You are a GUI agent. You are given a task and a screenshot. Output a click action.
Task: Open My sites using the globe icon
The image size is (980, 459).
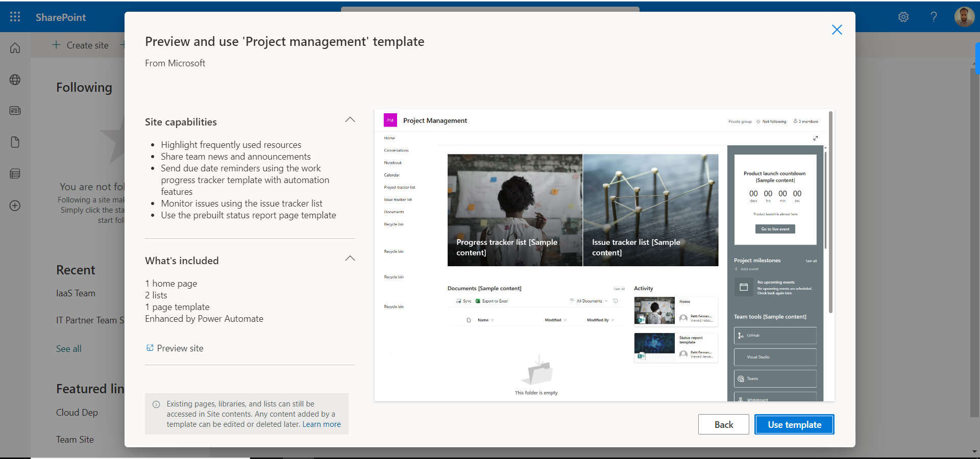click(15, 80)
